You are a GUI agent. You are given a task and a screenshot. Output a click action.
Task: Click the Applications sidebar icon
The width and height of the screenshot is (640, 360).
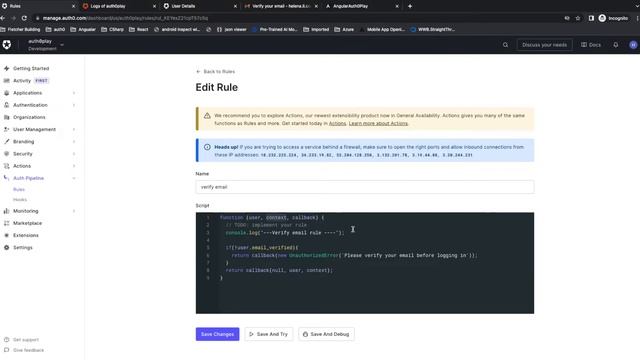[x=7, y=93]
